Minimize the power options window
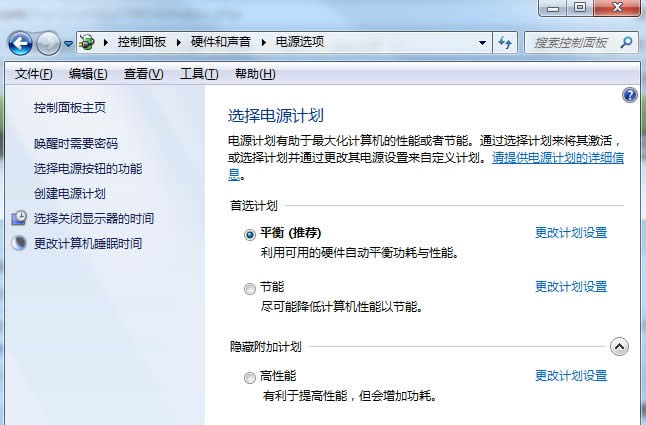 (553, 8)
